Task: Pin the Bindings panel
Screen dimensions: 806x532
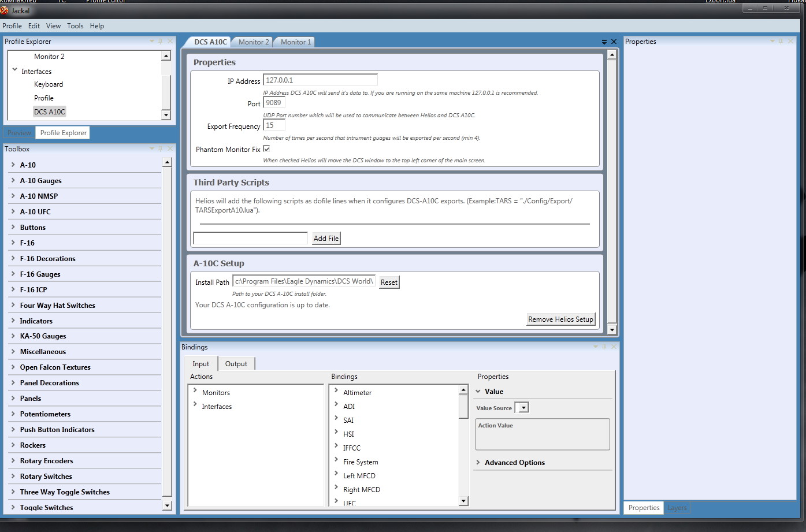Action: [604, 347]
